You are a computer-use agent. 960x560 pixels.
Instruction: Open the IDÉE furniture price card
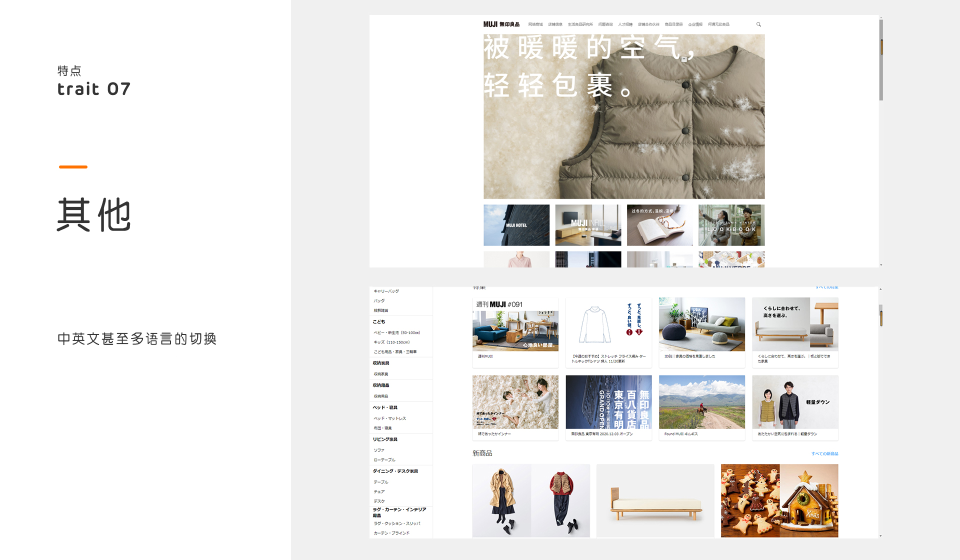(x=702, y=332)
